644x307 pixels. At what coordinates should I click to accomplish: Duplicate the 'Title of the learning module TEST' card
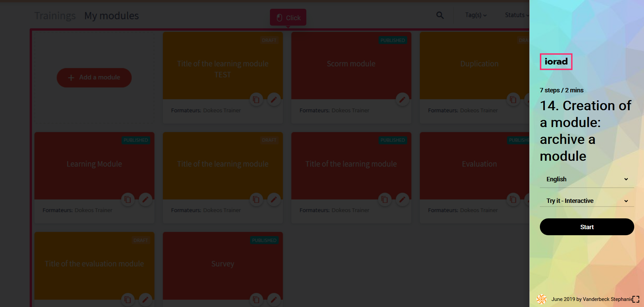pos(256,100)
